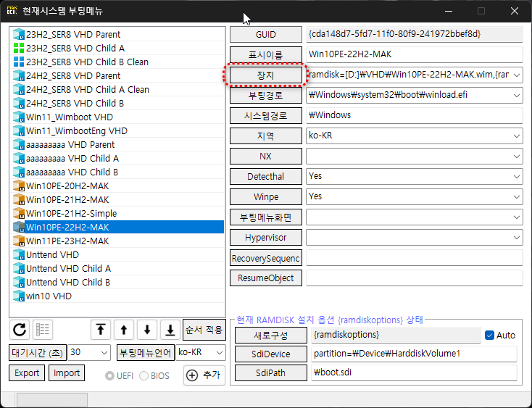Image resolution: width=532 pixels, height=408 pixels.
Task: Click the 시스템경로 button
Action: [x=266, y=116]
